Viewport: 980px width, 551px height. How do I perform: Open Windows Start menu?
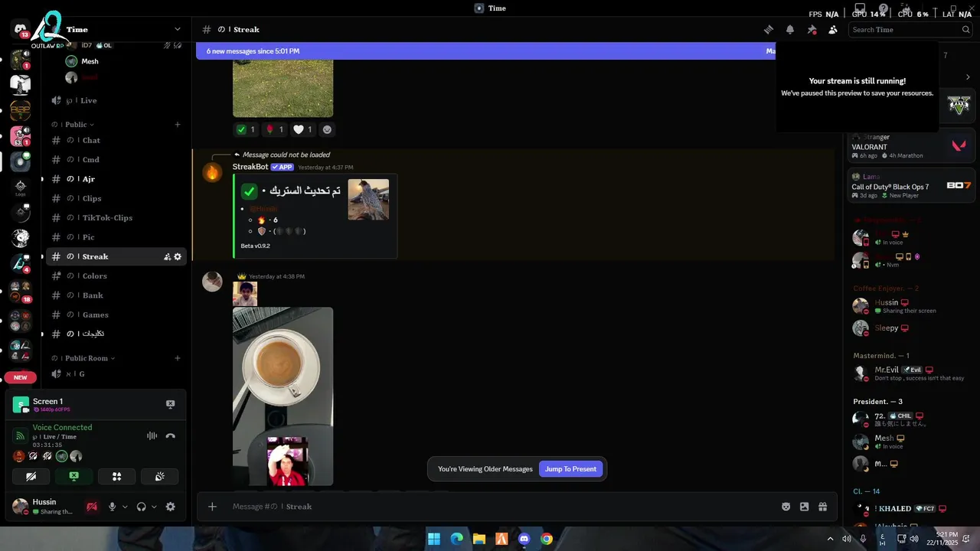(434, 539)
